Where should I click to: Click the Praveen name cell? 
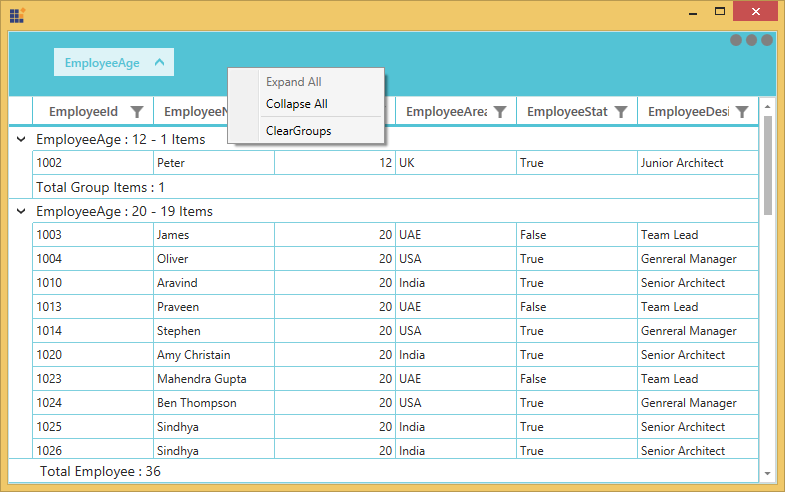pos(214,307)
